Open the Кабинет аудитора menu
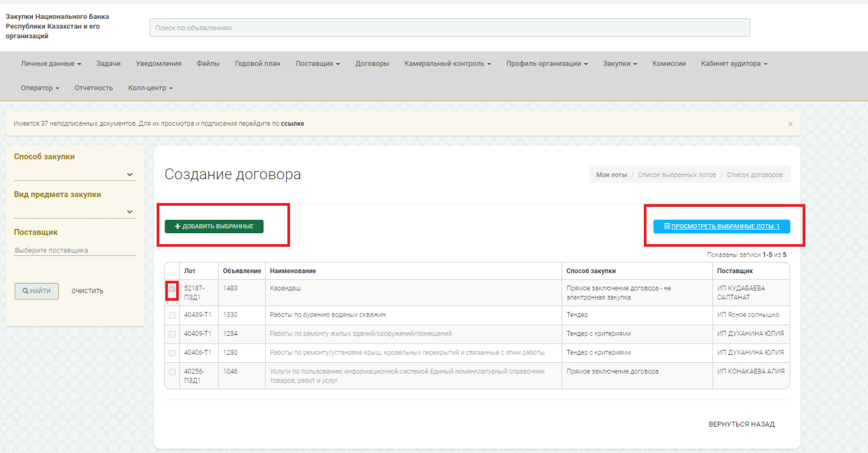Viewport: 868px width, 453px height. pos(734,64)
